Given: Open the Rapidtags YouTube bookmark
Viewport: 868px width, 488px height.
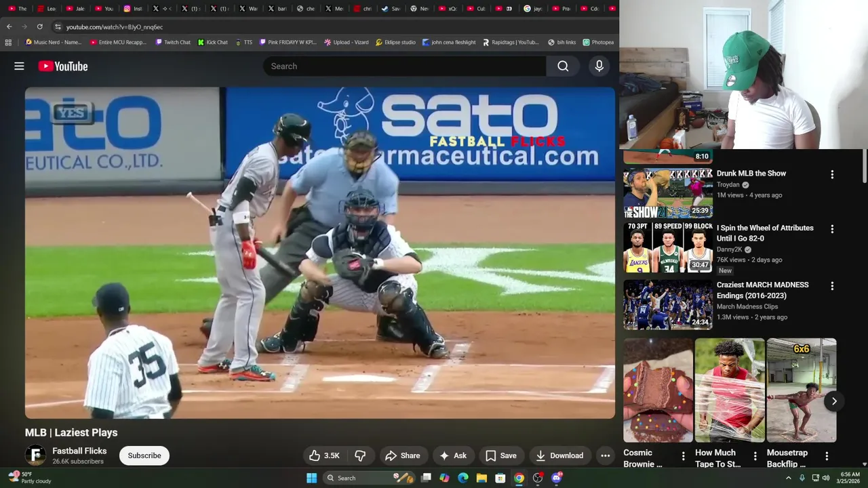Looking at the screenshot, I should click(511, 42).
